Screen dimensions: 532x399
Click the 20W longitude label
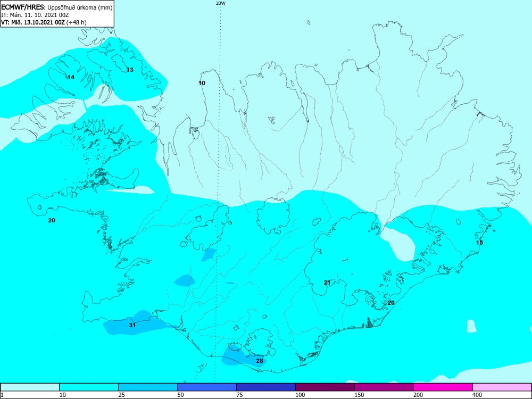[221, 3]
